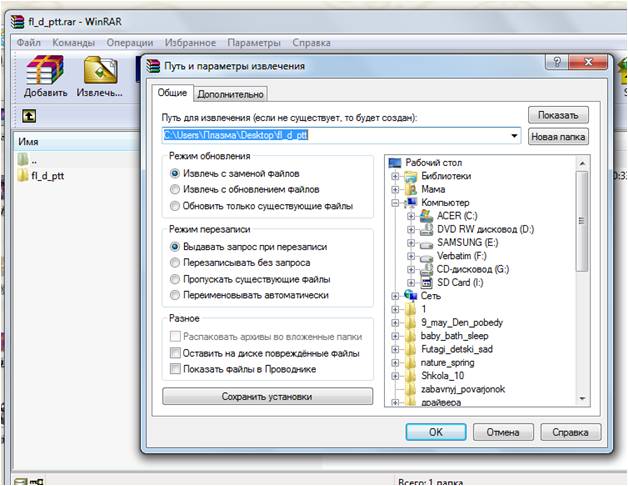Select the zabavnyj_povarjonok folder

tap(463, 389)
